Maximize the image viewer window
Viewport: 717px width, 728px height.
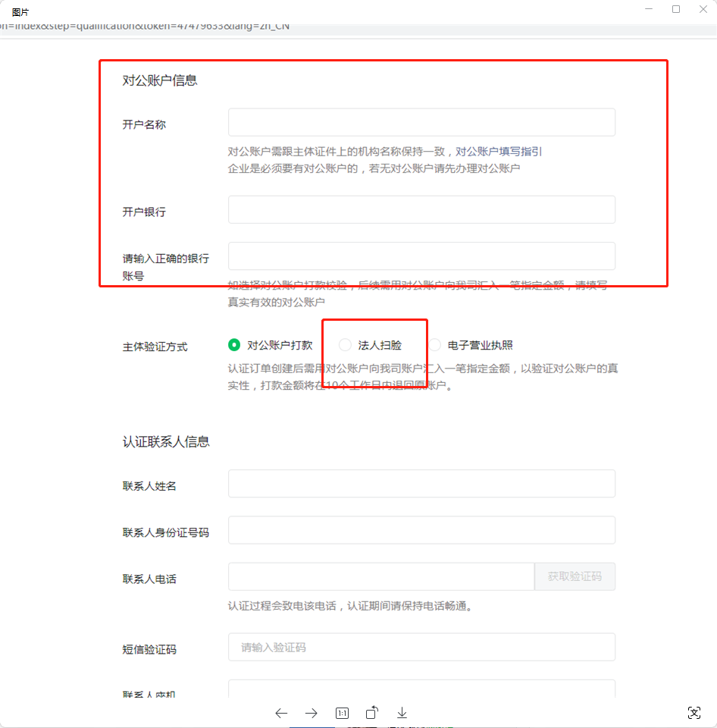676,9
